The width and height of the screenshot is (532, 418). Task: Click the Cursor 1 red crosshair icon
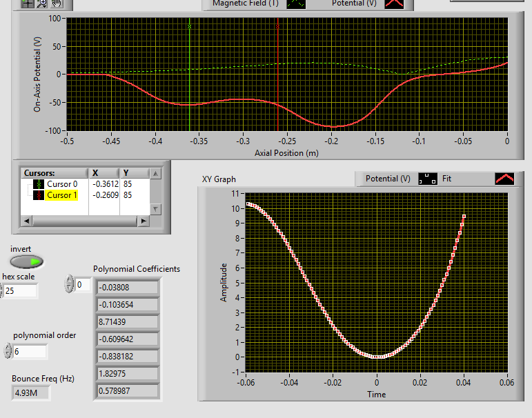(x=39, y=195)
